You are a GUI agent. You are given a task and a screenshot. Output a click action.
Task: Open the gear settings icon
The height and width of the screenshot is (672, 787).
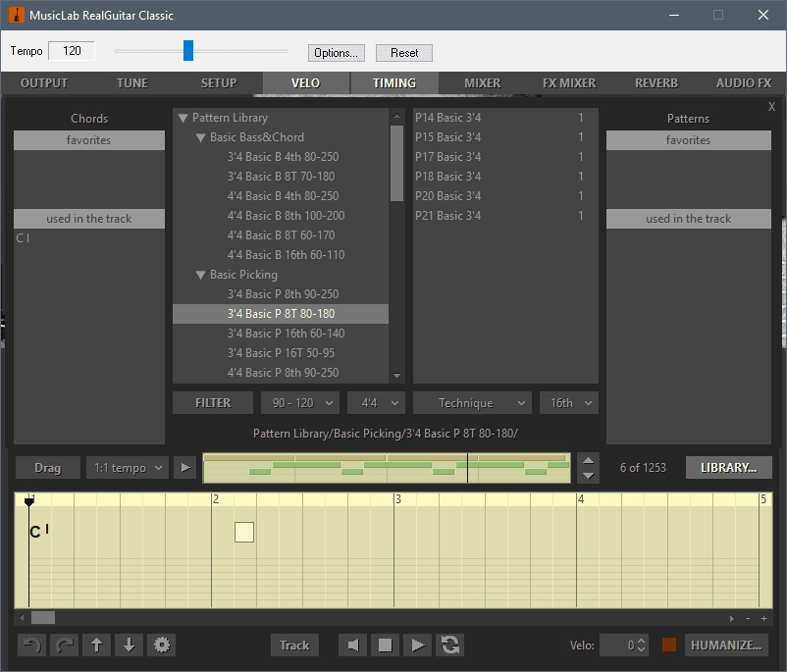(x=162, y=645)
